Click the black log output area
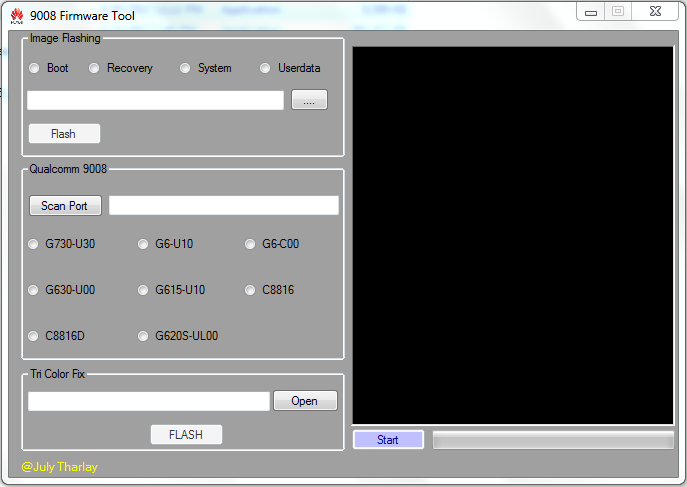 click(x=513, y=236)
